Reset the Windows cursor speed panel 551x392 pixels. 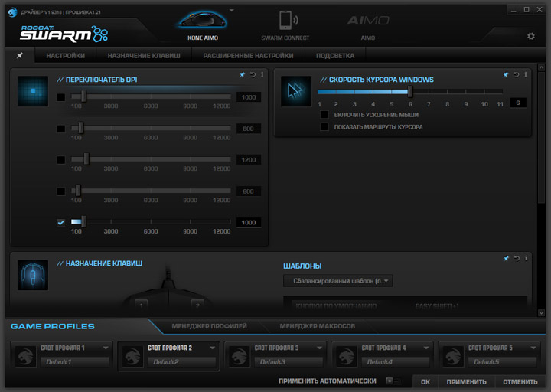tap(516, 74)
